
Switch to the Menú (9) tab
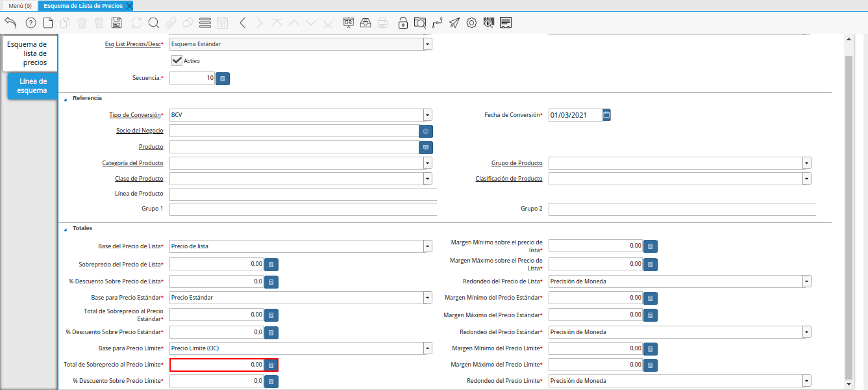point(20,5)
